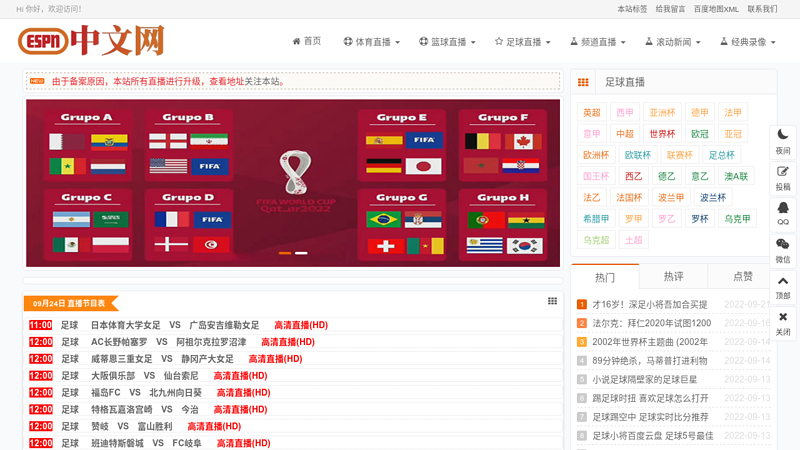Screen dimensions: 800x450
Task: Select the 澳A联 tag
Action: [x=736, y=177]
